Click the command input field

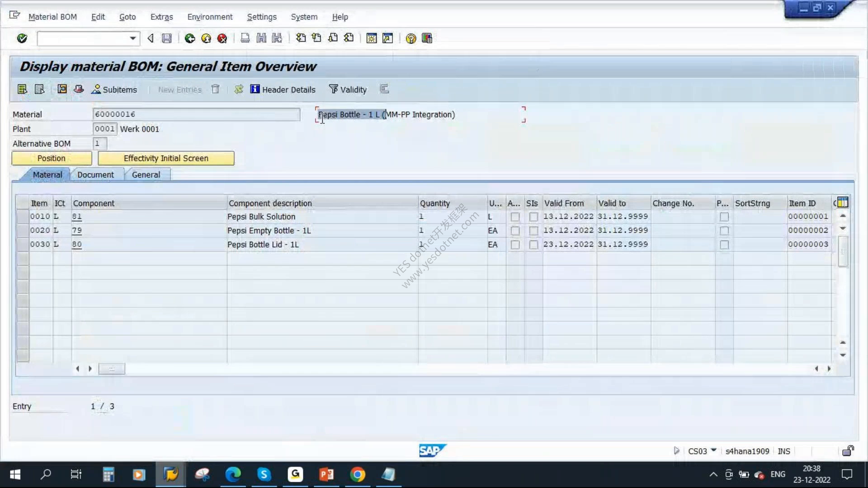83,38
